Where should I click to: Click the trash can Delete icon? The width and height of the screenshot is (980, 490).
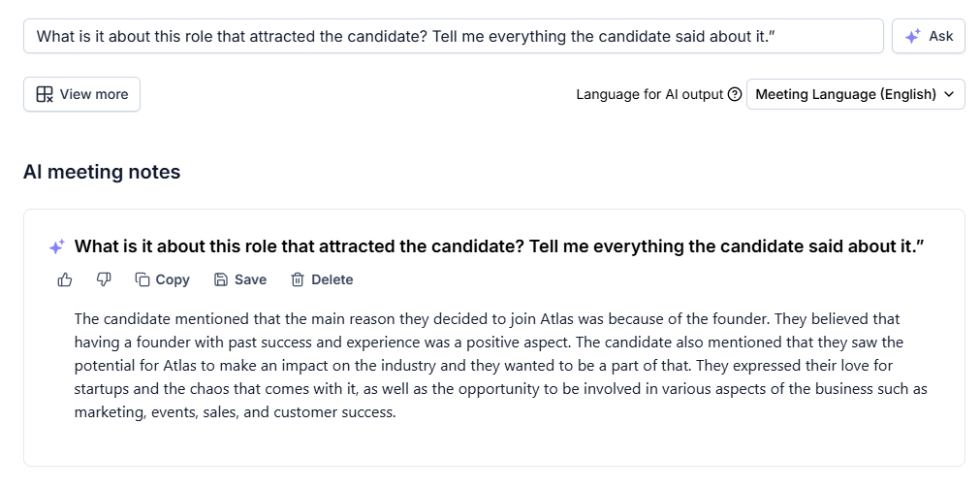click(298, 279)
